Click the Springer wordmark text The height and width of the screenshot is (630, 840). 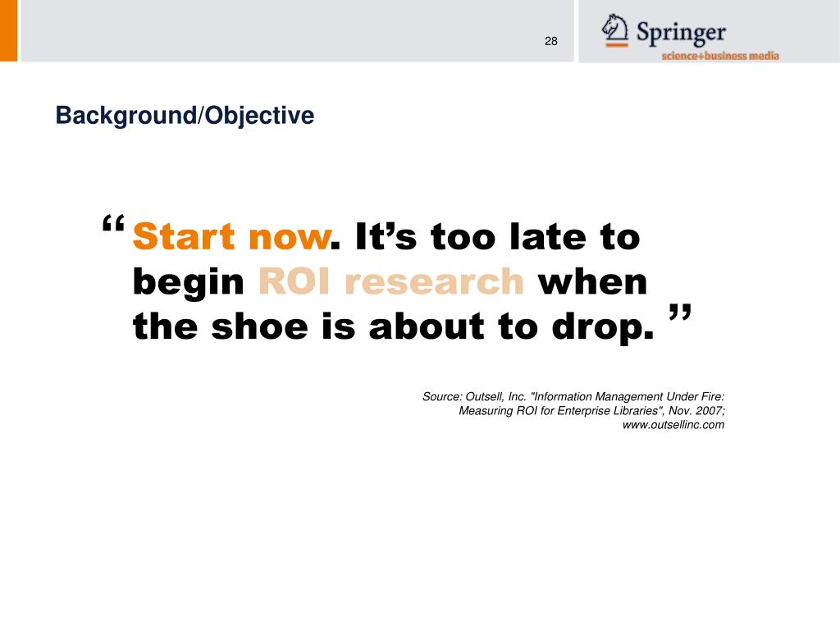click(x=681, y=32)
